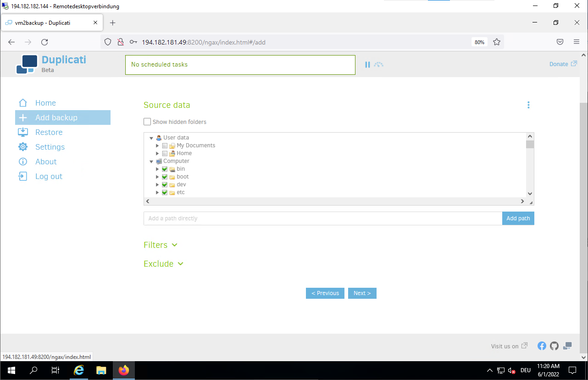Click the horizontal scrollbar of the folder tree

(335, 201)
